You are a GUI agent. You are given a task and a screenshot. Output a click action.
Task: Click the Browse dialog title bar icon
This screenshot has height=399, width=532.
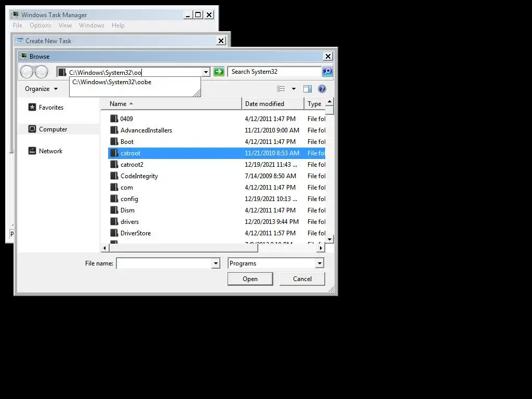23,56
